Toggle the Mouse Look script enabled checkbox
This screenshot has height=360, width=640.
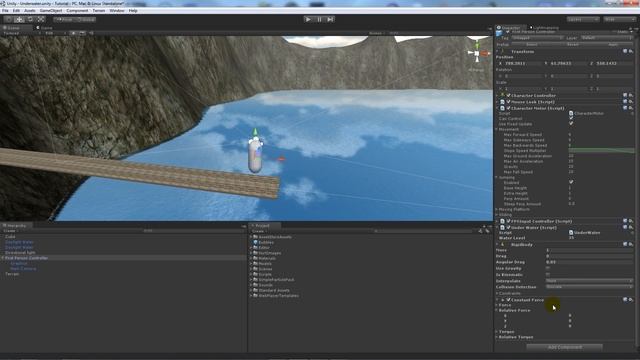tap(509, 102)
